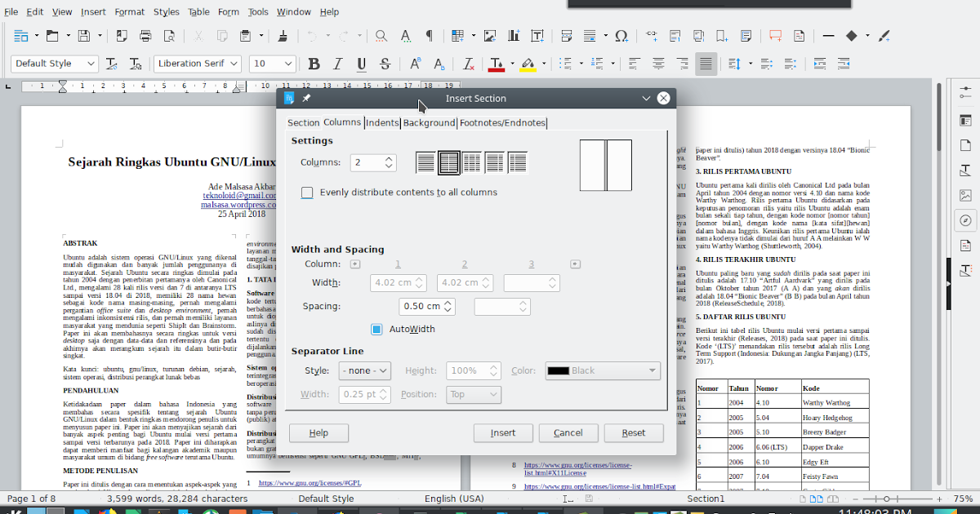Viewport: 980px width, 514px height.
Task: Select the three-column layout preset
Action: [x=471, y=162]
